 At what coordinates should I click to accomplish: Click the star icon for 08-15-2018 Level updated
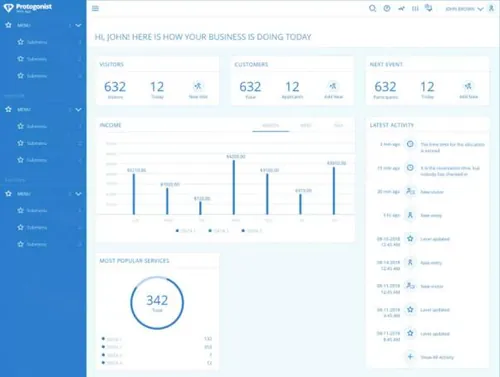[410, 239]
